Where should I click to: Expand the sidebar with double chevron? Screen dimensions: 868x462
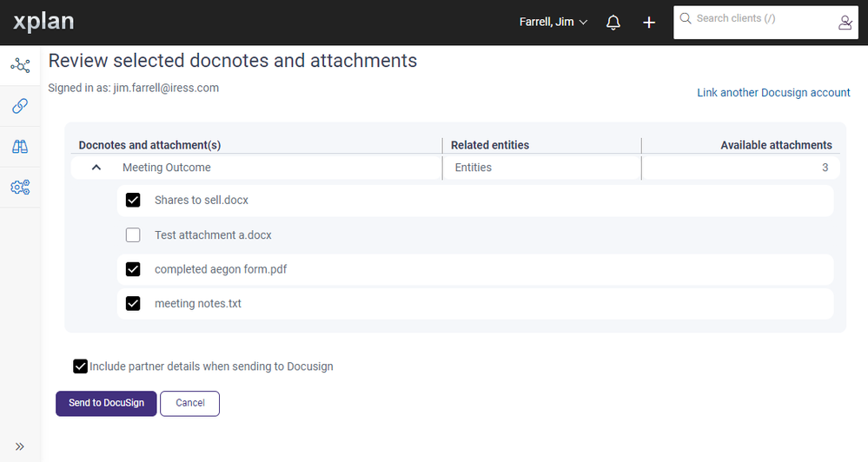point(20,446)
